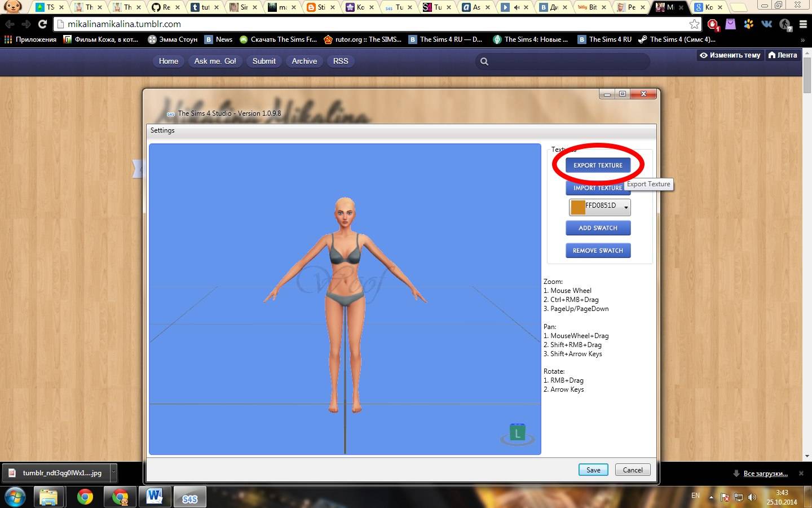This screenshot has height=508, width=812.
Task: Click the Export Texture button
Action: tap(598, 165)
